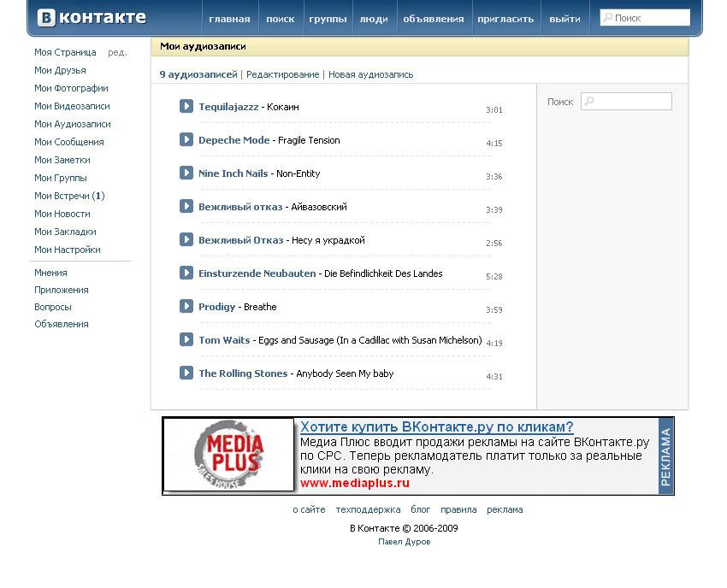The image size is (727, 588).
Task: Click 9 аудиозаписей link
Action: point(198,74)
